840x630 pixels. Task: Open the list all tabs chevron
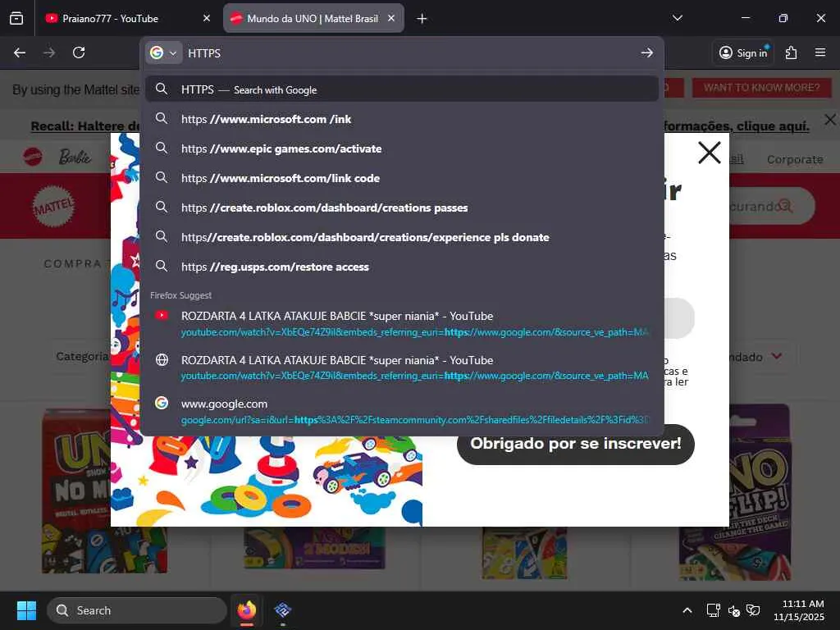click(x=677, y=18)
